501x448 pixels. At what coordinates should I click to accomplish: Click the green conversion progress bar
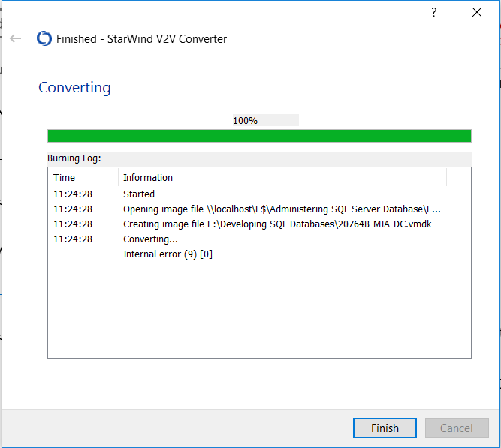point(259,136)
